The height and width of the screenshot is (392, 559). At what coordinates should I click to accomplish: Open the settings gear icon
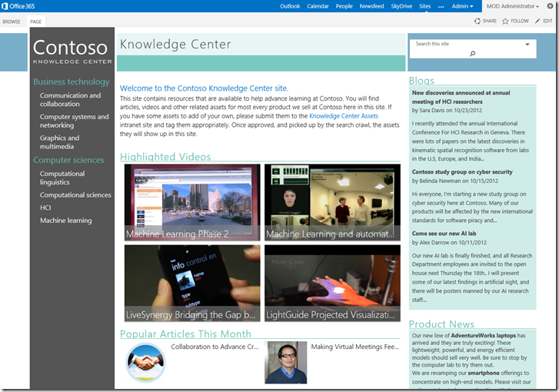click(550, 6)
